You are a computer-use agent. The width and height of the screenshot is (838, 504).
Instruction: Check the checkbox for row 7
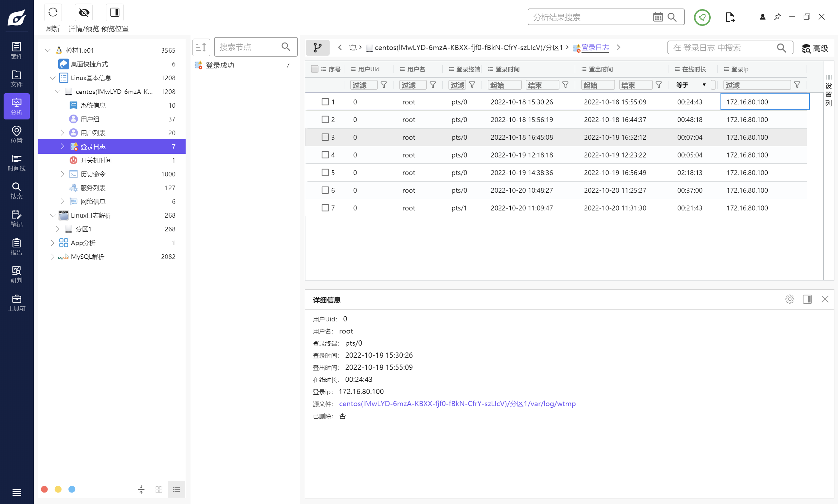tap(325, 207)
